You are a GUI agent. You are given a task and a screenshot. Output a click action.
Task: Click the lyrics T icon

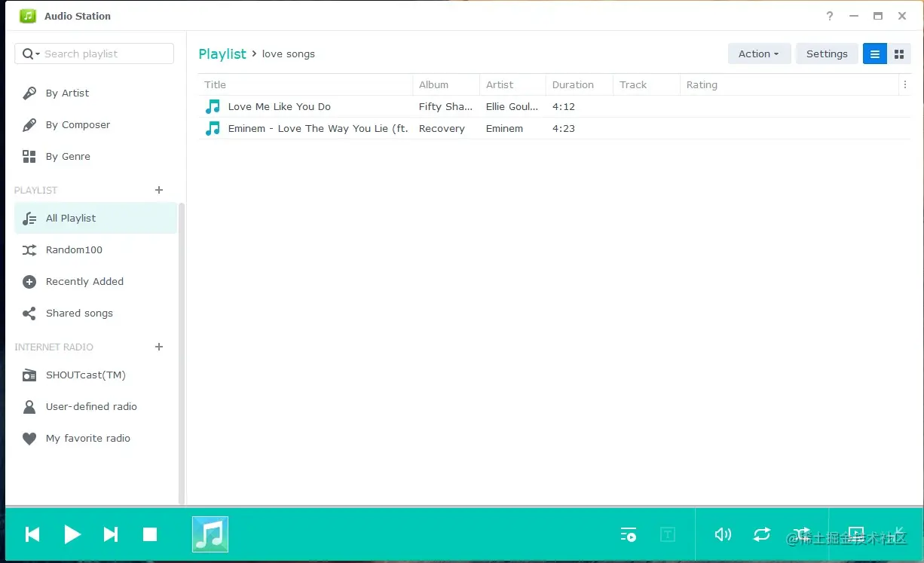(x=667, y=534)
